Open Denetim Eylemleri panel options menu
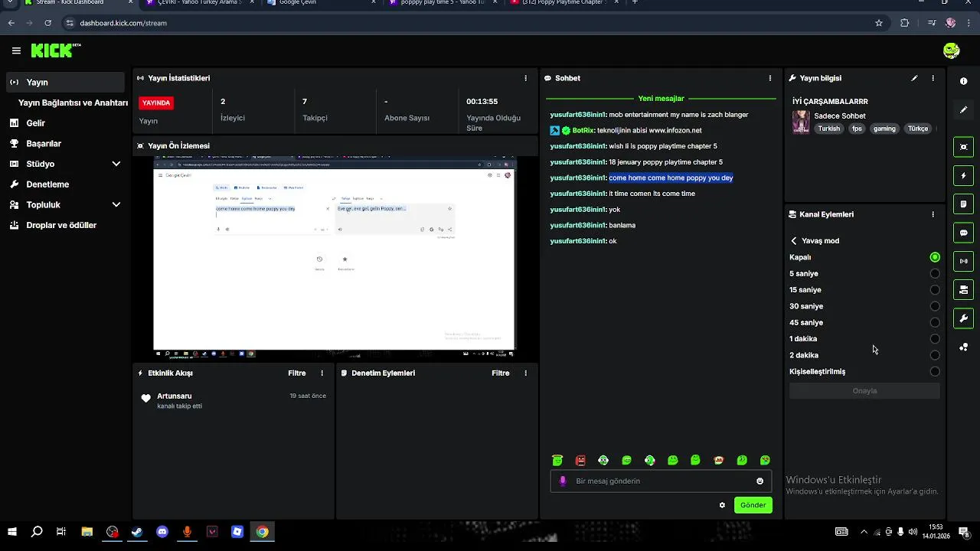Viewport: 980px width, 551px height. point(525,373)
